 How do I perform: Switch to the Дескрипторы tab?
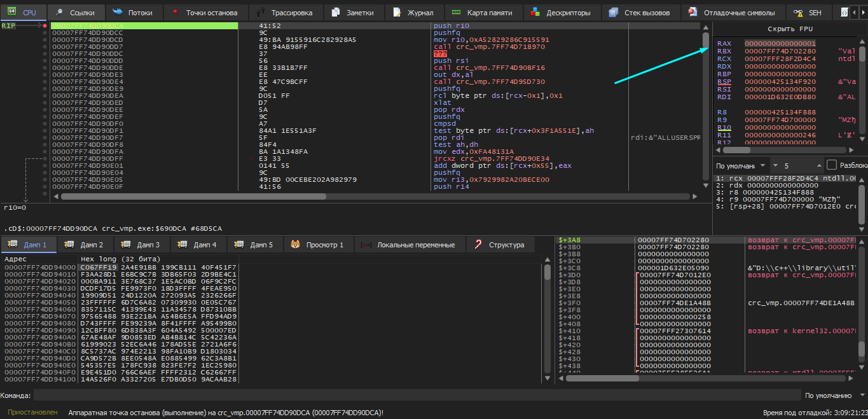[561, 12]
